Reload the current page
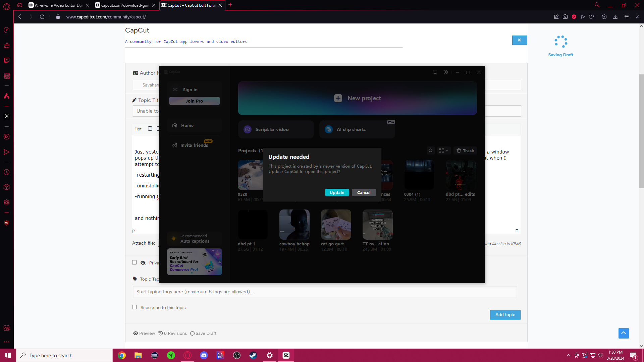Image resolution: width=644 pixels, height=362 pixels. (x=42, y=17)
